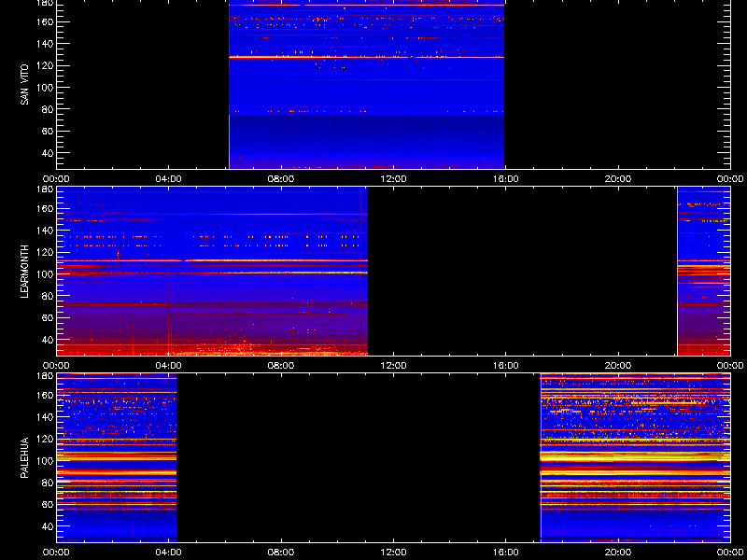747x560 pixels.
Task: Click the 120 frequency label on San Vito axis
Action: (44, 65)
